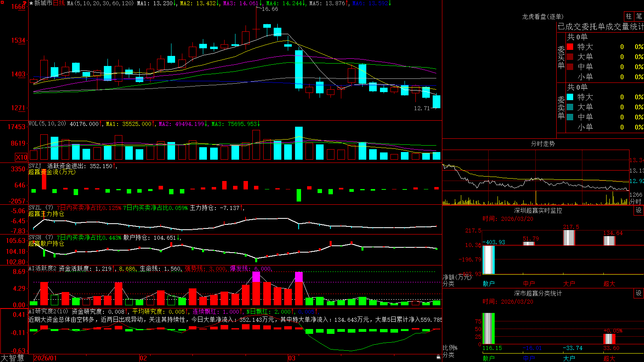Click the MA3: 14.061 value

242,3
